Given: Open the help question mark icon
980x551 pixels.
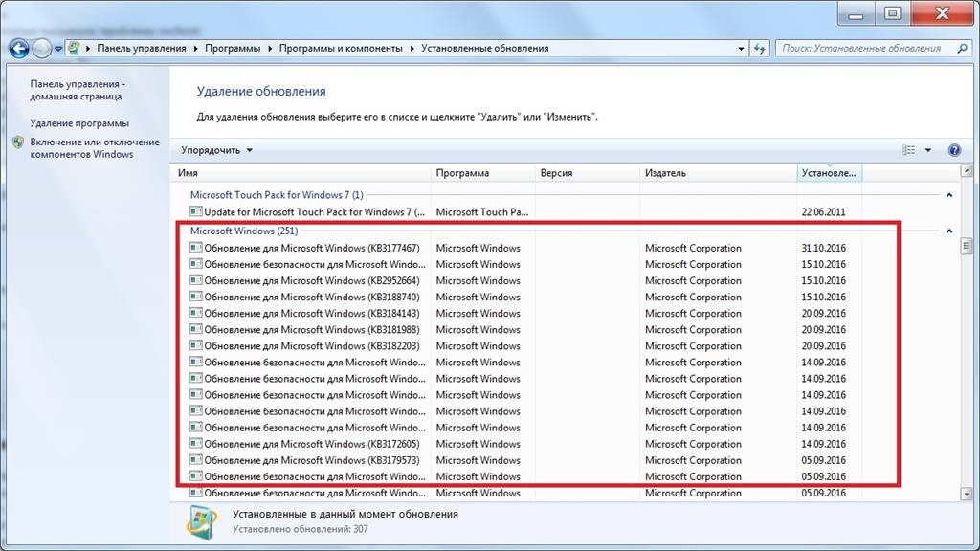Looking at the screenshot, I should click(954, 150).
